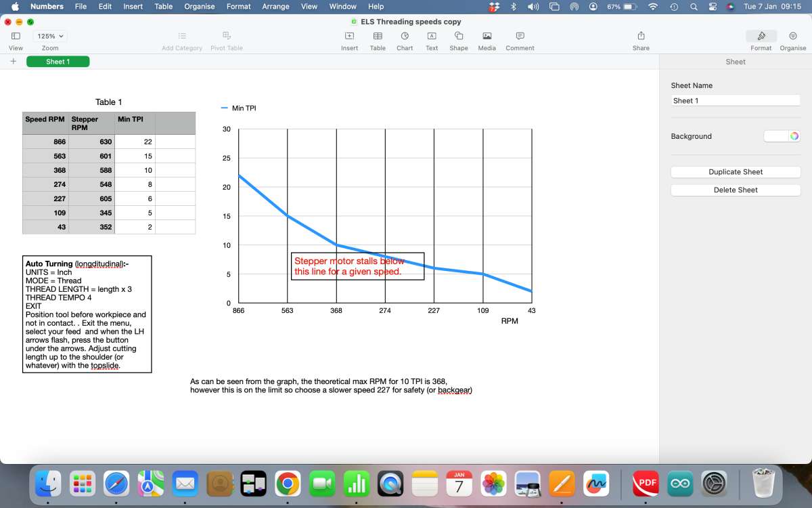Select the Table 1 title

coord(108,102)
